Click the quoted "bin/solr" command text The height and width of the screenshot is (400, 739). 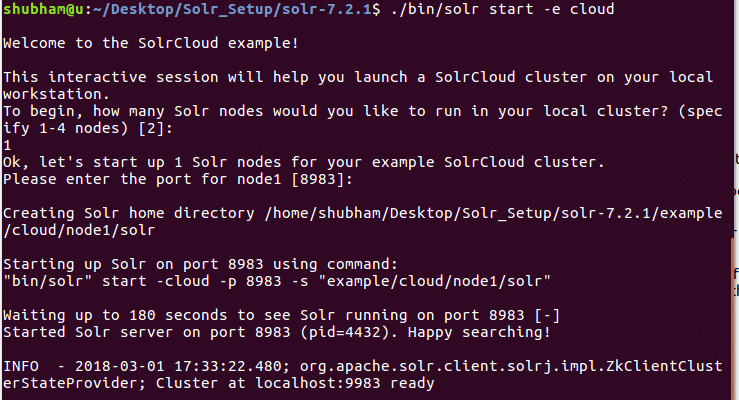pyautogui.click(x=42, y=279)
